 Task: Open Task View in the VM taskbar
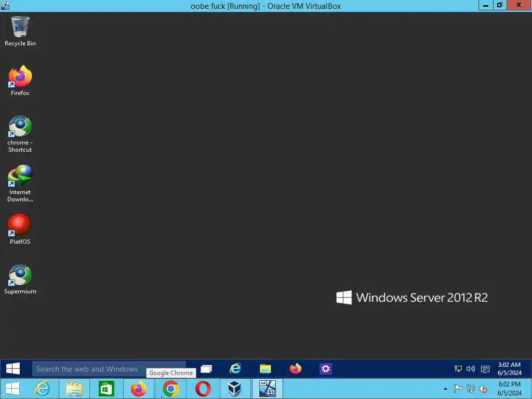pyautogui.click(x=206, y=369)
